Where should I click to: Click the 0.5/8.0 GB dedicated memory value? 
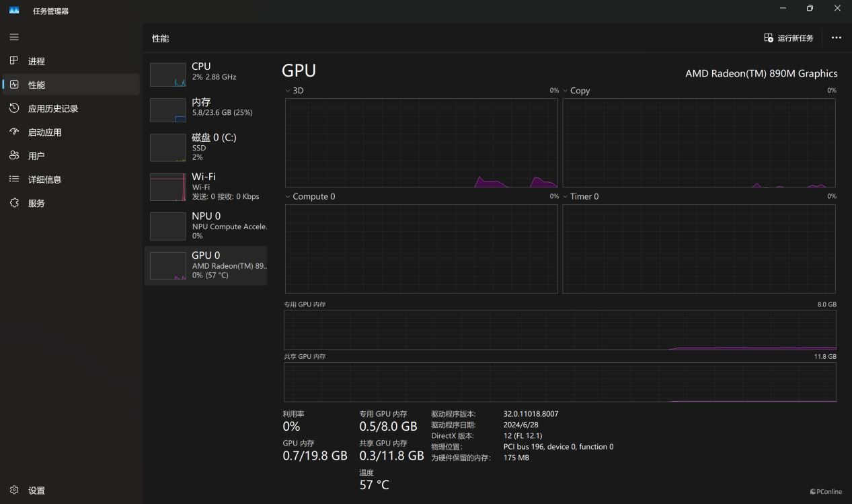(x=388, y=426)
